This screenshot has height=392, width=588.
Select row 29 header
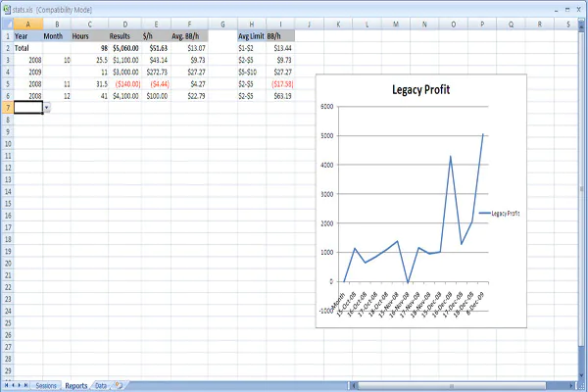click(x=8, y=370)
